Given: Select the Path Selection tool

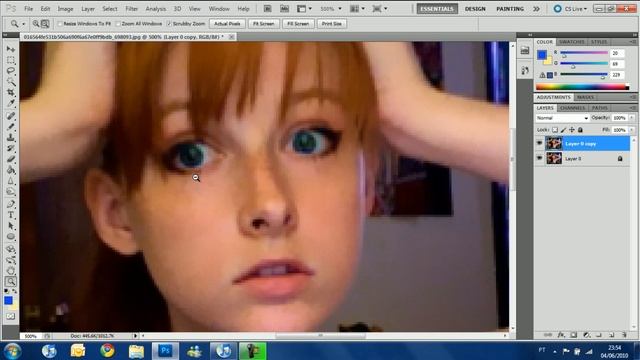Looking at the screenshot, I should click(11, 226).
